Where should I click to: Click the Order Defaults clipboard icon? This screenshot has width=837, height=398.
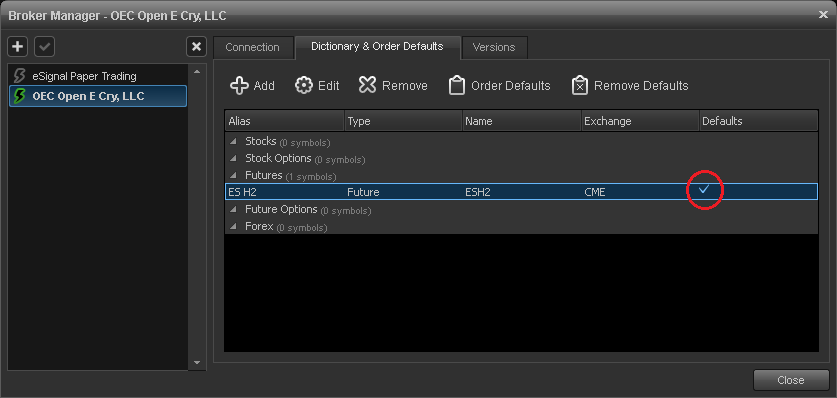click(x=456, y=85)
